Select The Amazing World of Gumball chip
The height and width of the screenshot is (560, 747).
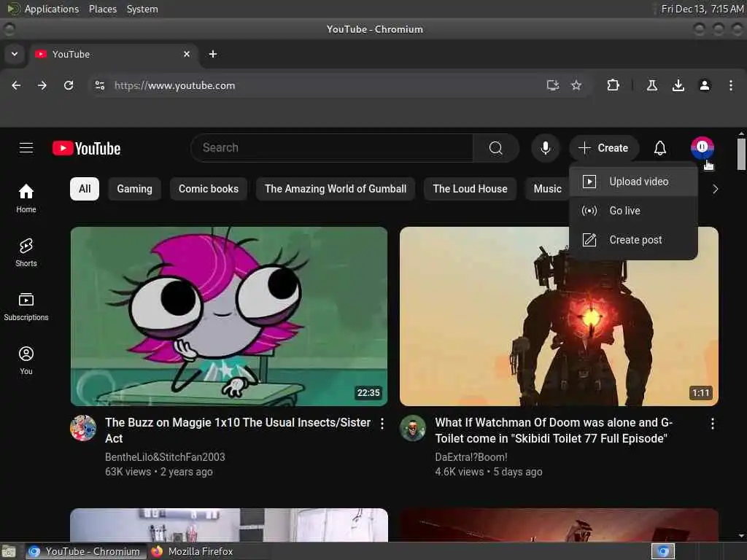click(x=336, y=189)
